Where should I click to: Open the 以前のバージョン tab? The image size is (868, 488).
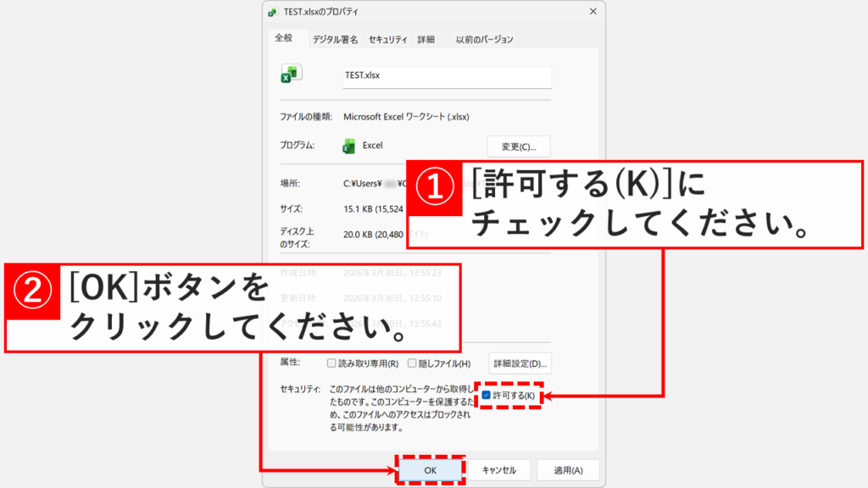(485, 39)
